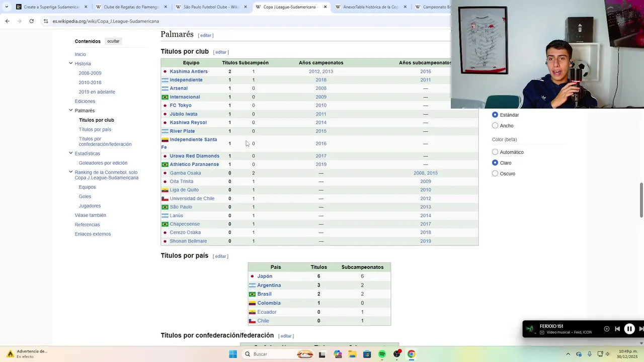Open Google Chrome from the taskbar

pos(411,354)
